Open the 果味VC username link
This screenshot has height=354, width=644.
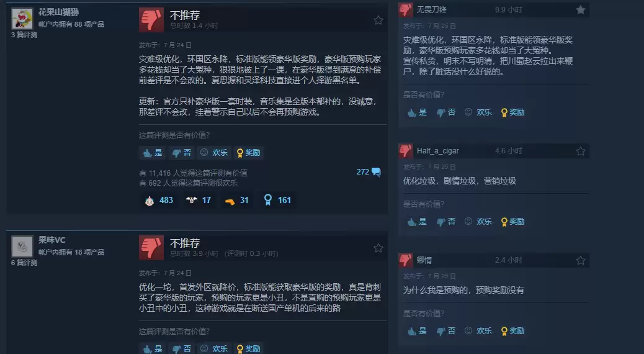(x=51, y=240)
